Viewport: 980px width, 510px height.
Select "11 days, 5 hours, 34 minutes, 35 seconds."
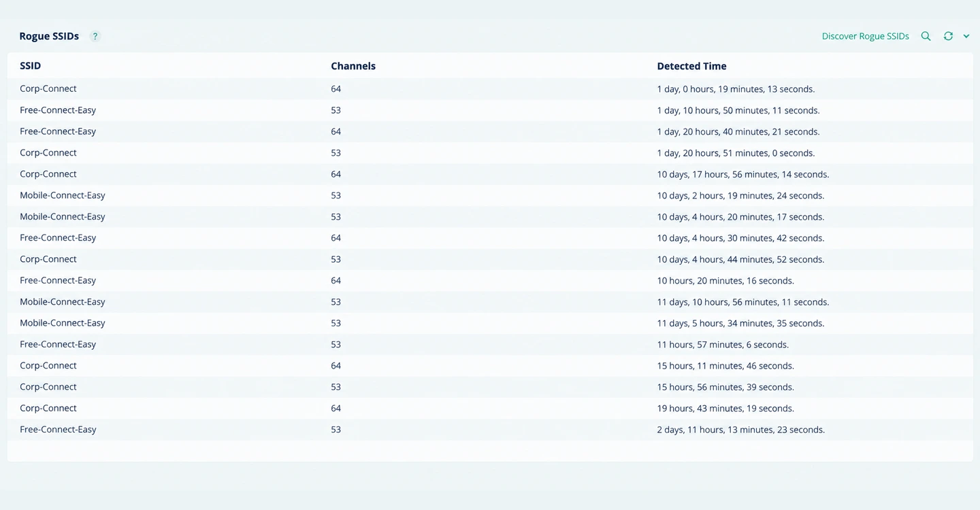pyautogui.click(x=740, y=324)
